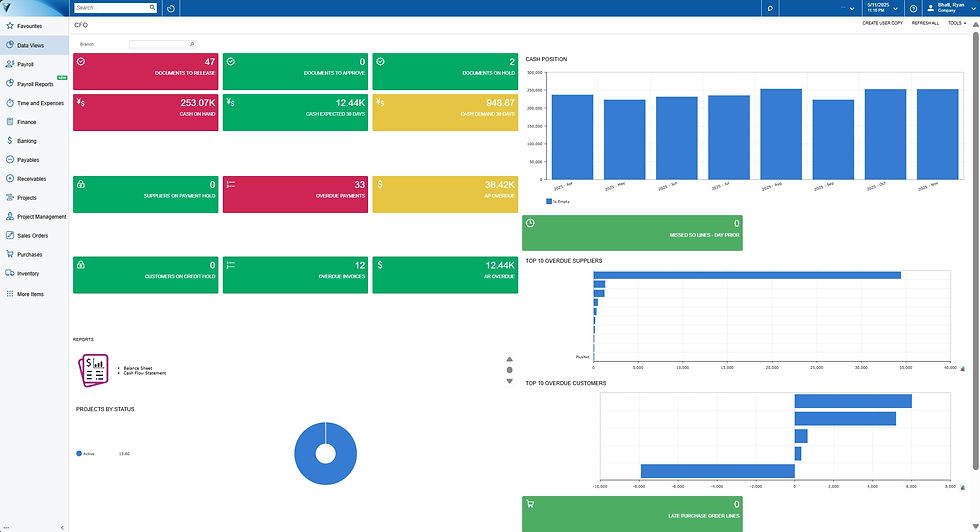Open the Finance workspace
The height and width of the screenshot is (532, 980).
coord(34,122)
